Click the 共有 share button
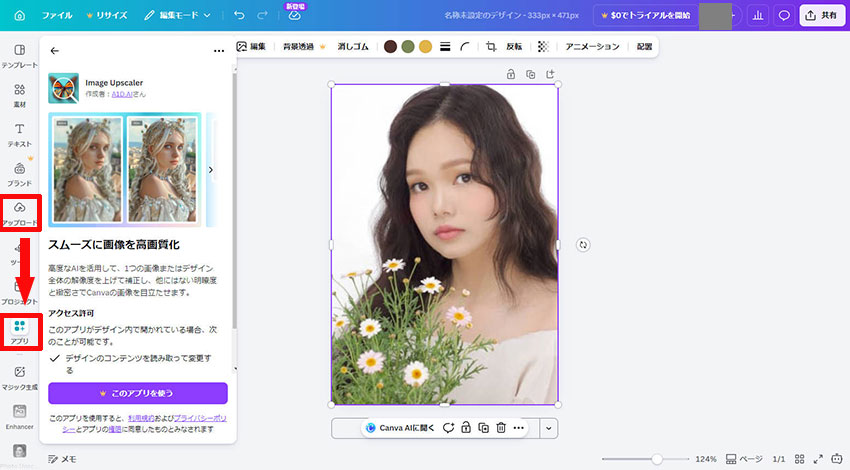This screenshot has width=850, height=470. (x=822, y=15)
